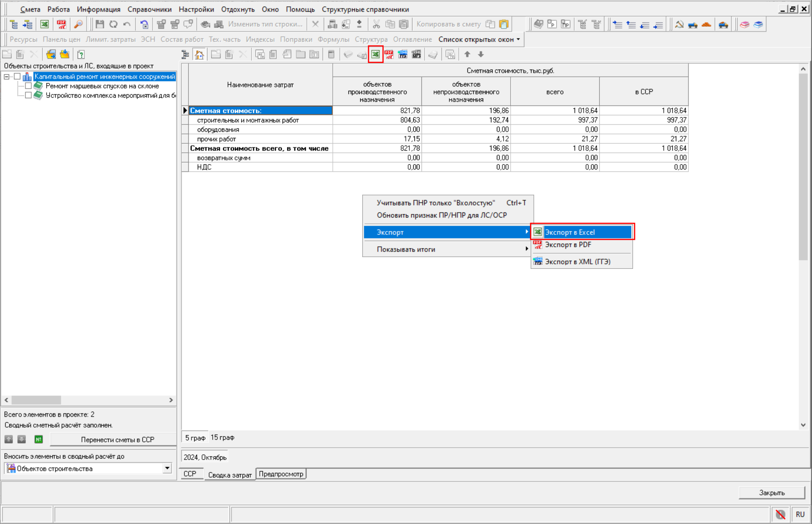Choose Экспорт в PDF from the submenu
This screenshot has height=524, width=812.
pos(568,245)
